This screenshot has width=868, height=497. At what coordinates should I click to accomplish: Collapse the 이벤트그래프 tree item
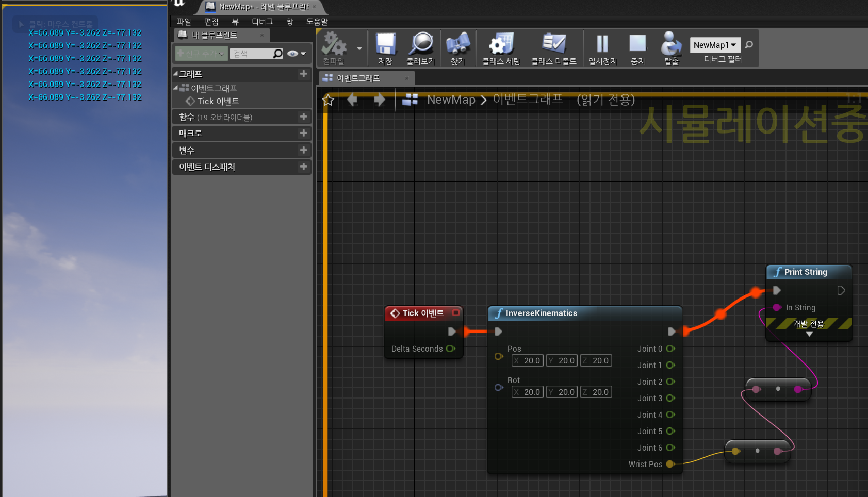coord(175,88)
